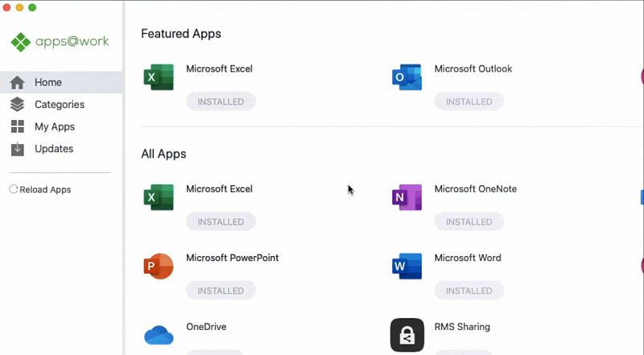
Task: Click Reload Apps
Action: (40, 189)
